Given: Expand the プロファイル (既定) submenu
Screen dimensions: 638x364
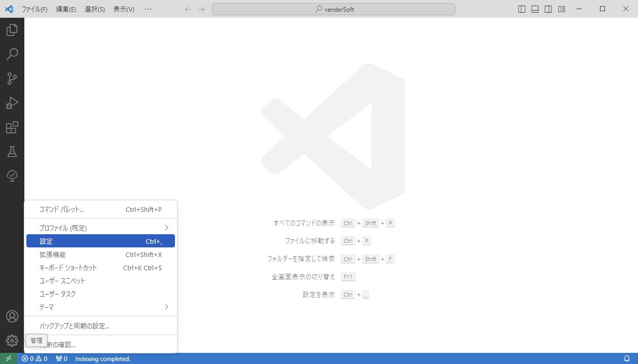Looking at the screenshot, I should coord(100,228).
